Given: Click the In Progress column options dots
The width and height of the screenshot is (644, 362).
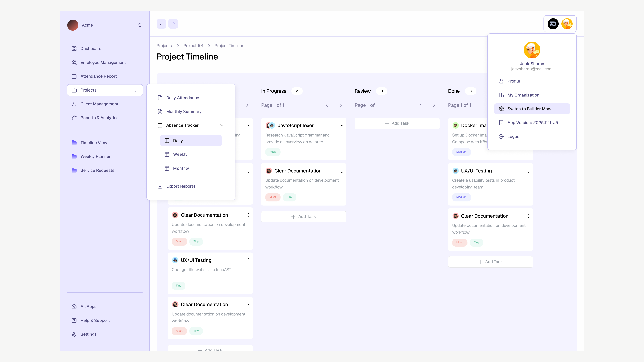Looking at the screenshot, I should coord(343,91).
